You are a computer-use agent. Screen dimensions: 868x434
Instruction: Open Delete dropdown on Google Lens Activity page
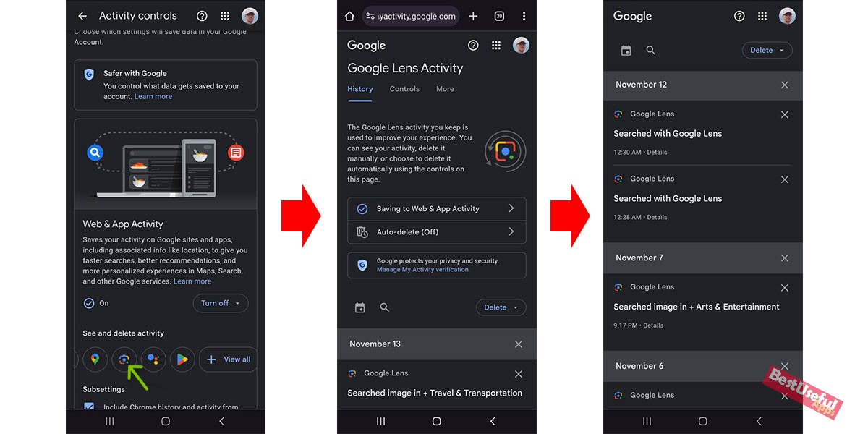tap(501, 307)
